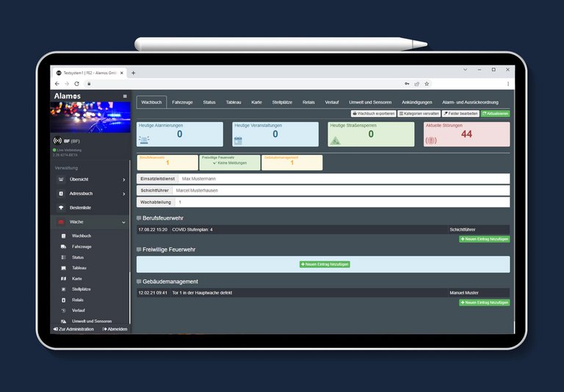Click the Karte map icon in the sidebar
Image resolution: width=564 pixels, height=392 pixels.
63,279
